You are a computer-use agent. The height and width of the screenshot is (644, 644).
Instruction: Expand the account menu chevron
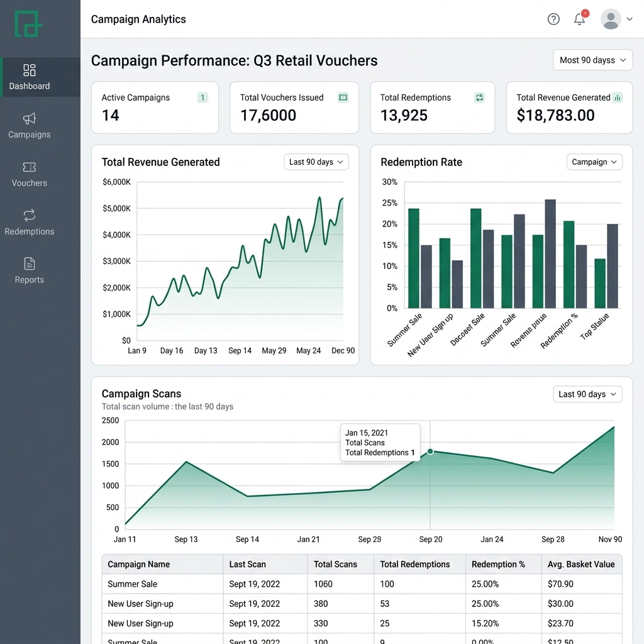(x=629, y=19)
